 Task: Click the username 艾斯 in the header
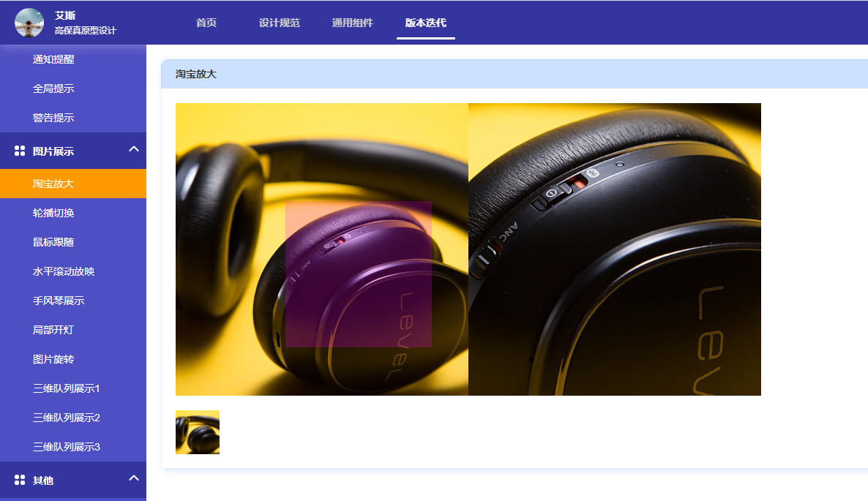tap(65, 15)
